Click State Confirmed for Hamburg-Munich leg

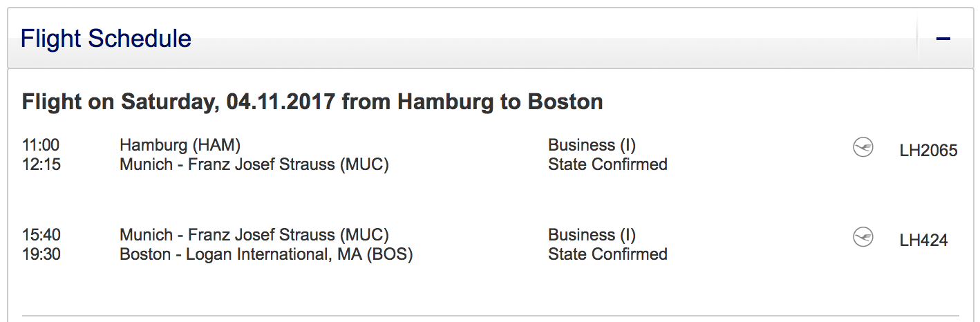point(607,164)
